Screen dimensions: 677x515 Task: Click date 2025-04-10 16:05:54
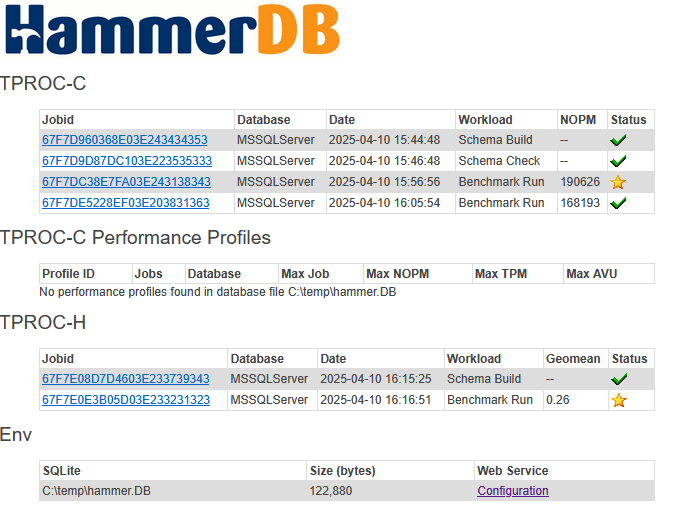point(384,203)
